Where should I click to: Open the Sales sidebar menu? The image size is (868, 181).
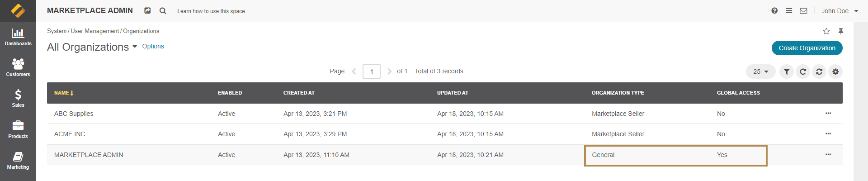tap(18, 99)
